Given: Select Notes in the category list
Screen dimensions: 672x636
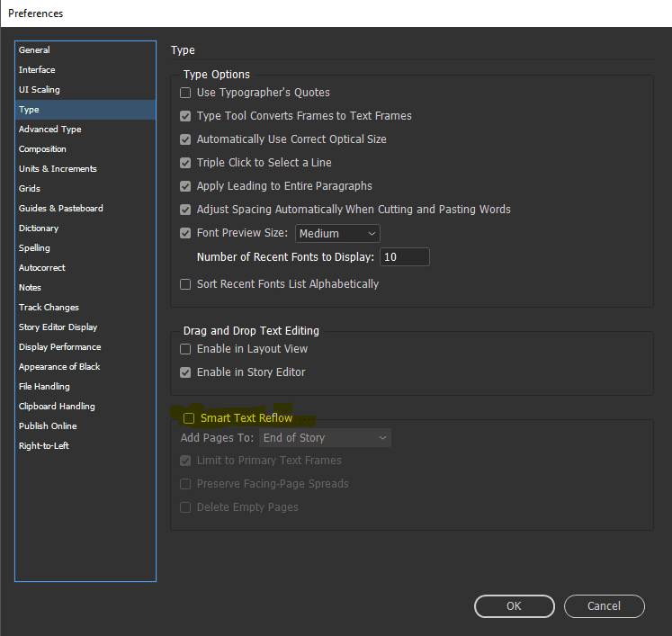Looking at the screenshot, I should (x=85, y=288).
